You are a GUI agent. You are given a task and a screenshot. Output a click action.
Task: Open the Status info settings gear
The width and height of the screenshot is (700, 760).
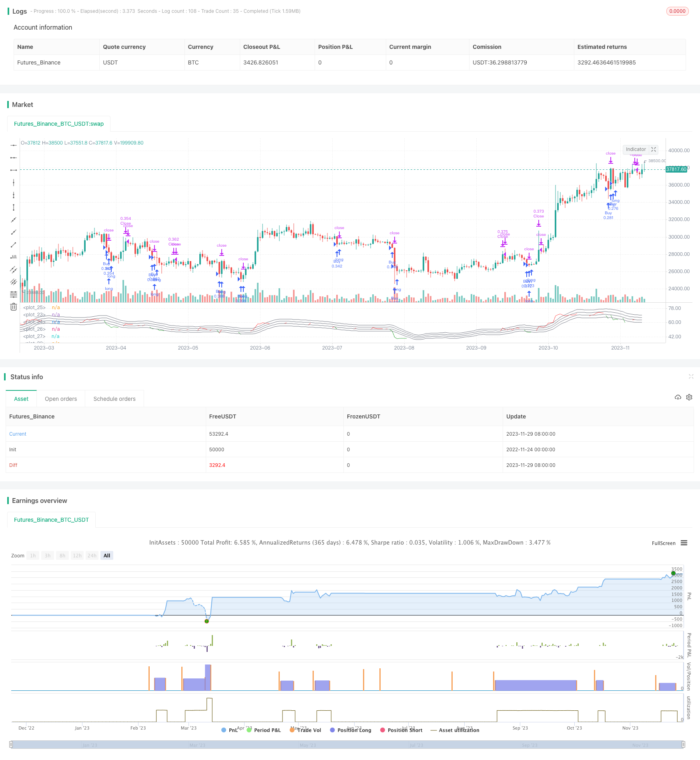coord(689,397)
